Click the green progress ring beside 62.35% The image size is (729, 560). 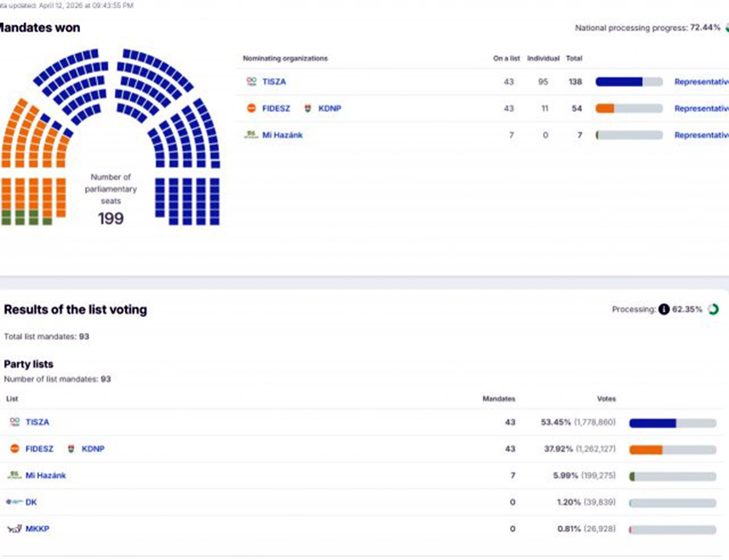pyautogui.click(x=713, y=310)
